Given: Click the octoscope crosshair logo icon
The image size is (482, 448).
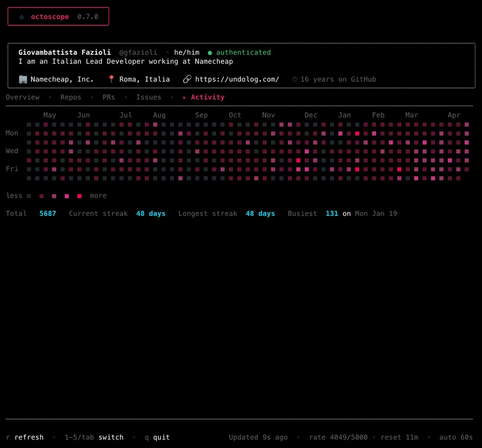Looking at the screenshot, I should pos(22,17).
